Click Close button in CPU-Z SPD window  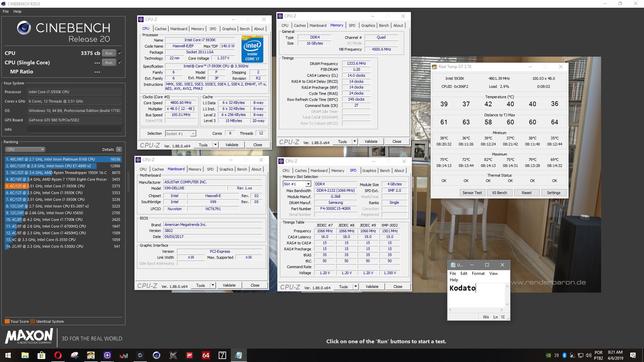click(398, 287)
